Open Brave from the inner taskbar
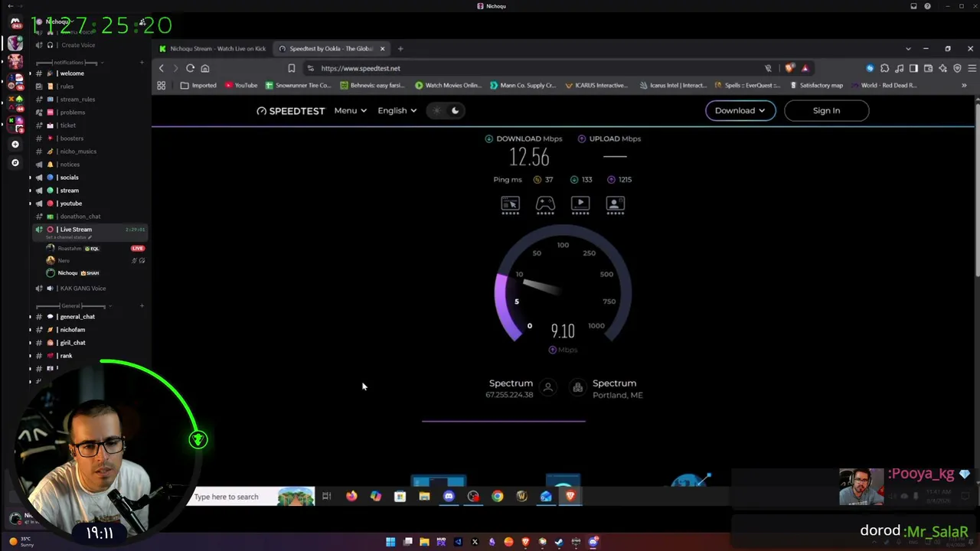 (570, 497)
